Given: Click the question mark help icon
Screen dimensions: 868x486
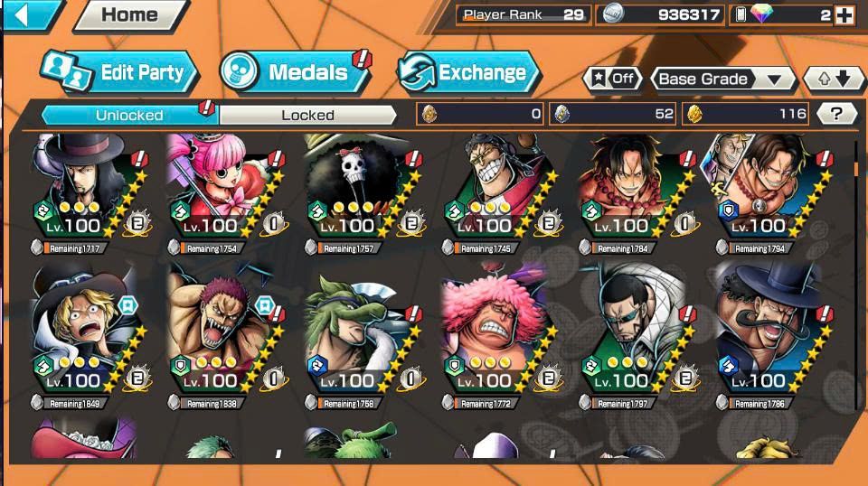Looking at the screenshot, I should pos(836,114).
